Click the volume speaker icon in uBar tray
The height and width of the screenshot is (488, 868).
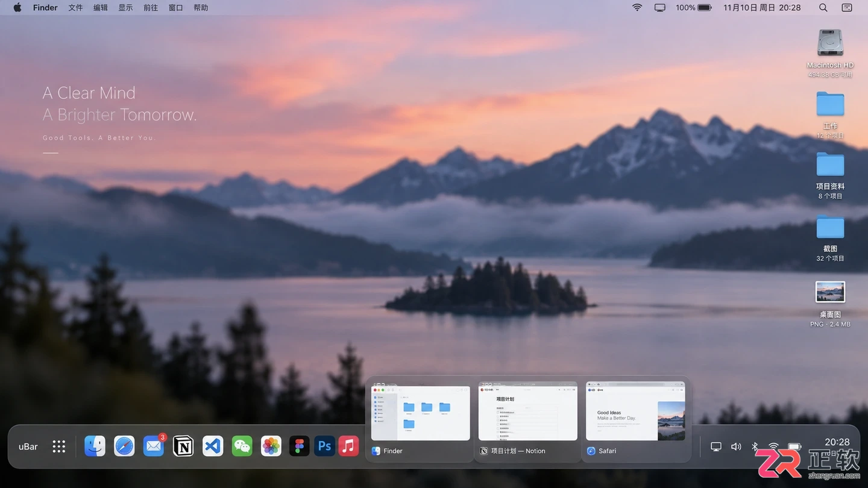[736, 446]
